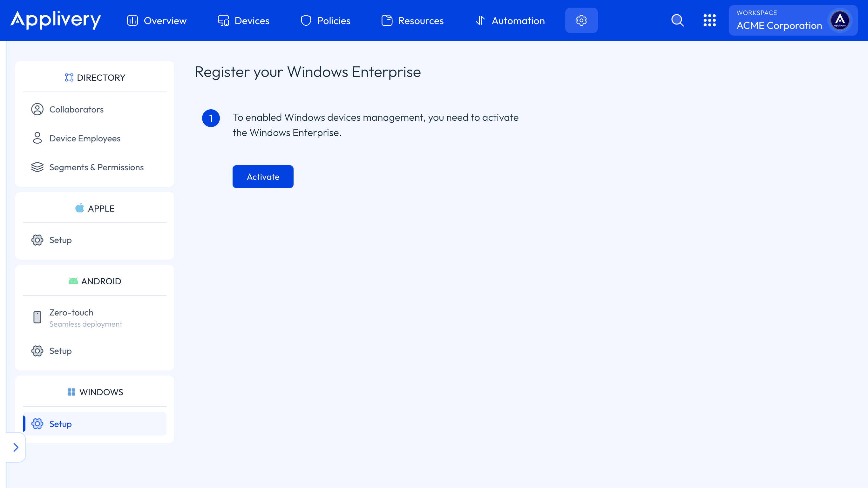Expand the collapsed sidebar with the chevron

16,447
